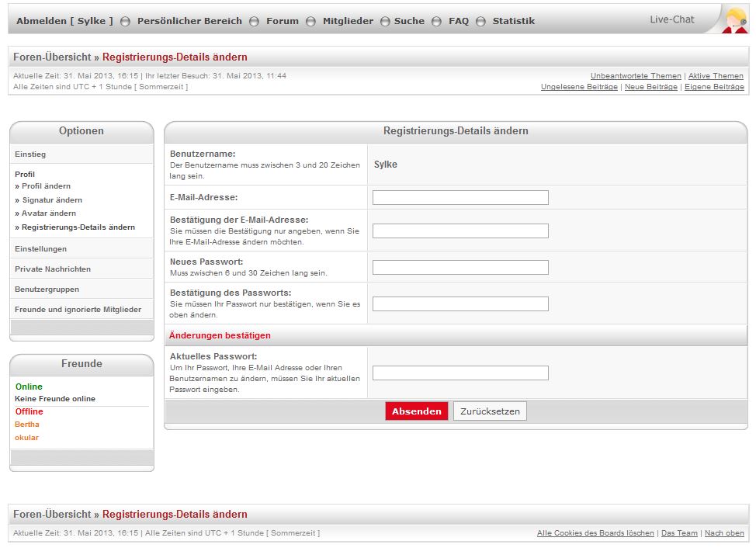Open the Persönlicher Bereich menu item

point(189,21)
